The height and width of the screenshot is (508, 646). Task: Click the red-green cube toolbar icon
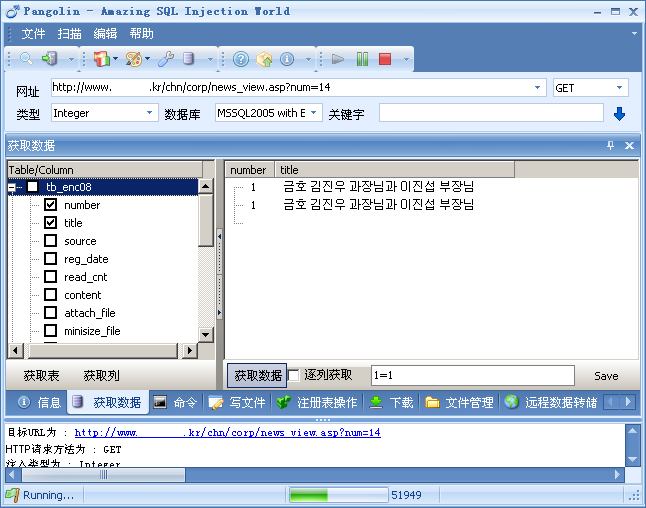click(x=101, y=59)
